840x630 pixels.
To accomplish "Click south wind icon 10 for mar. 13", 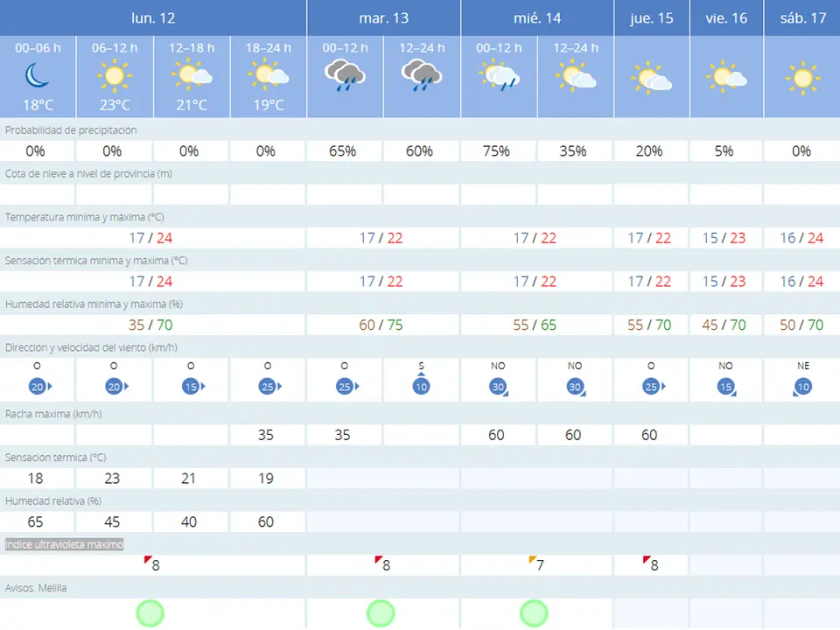I will [x=421, y=384].
